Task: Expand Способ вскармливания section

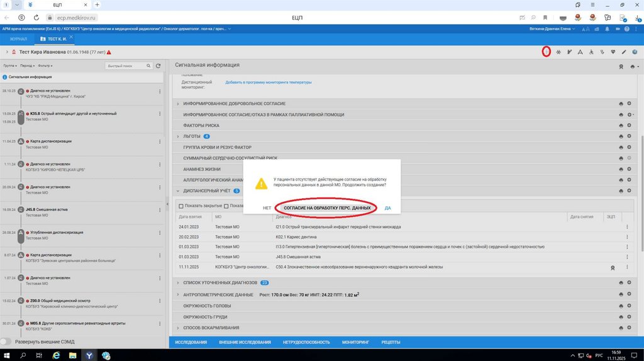Action: pyautogui.click(x=178, y=328)
